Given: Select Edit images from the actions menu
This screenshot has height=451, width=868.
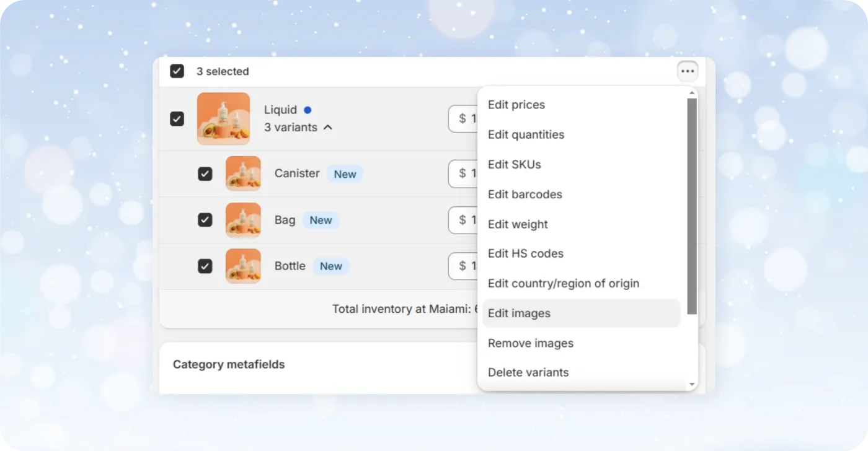Looking at the screenshot, I should 519,313.
